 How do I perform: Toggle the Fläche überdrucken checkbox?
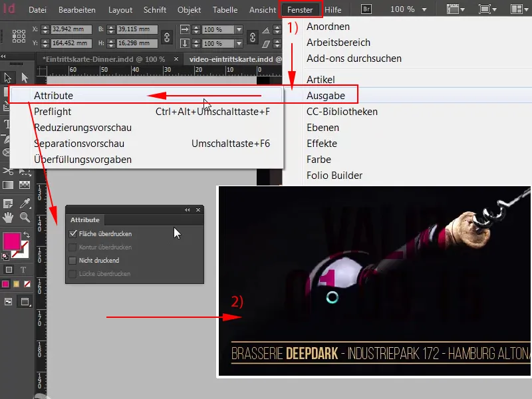[72, 234]
